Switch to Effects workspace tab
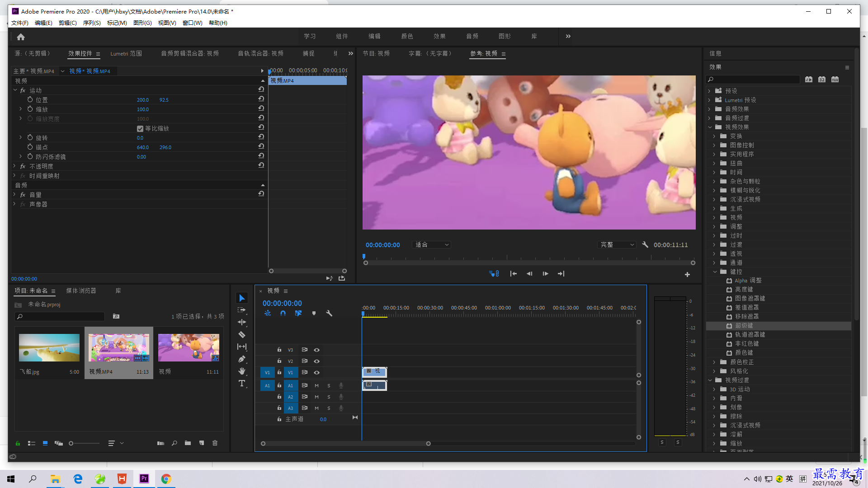This screenshot has width=868, height=488. (439, 36)
